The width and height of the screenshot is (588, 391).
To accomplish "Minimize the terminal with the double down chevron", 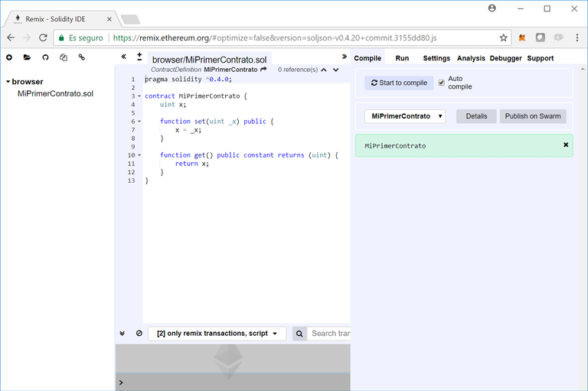I will click(122, 334).
